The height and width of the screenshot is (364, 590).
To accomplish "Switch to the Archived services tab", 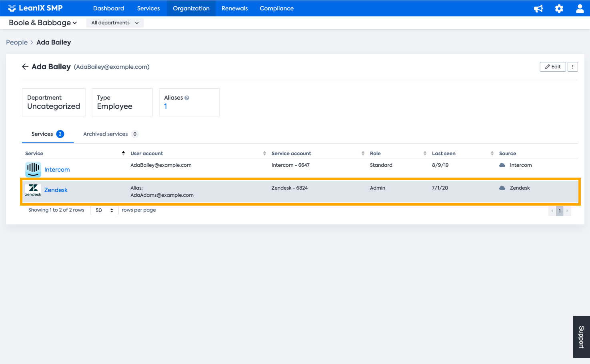I will pyautogui.click(x=110, y=134).
